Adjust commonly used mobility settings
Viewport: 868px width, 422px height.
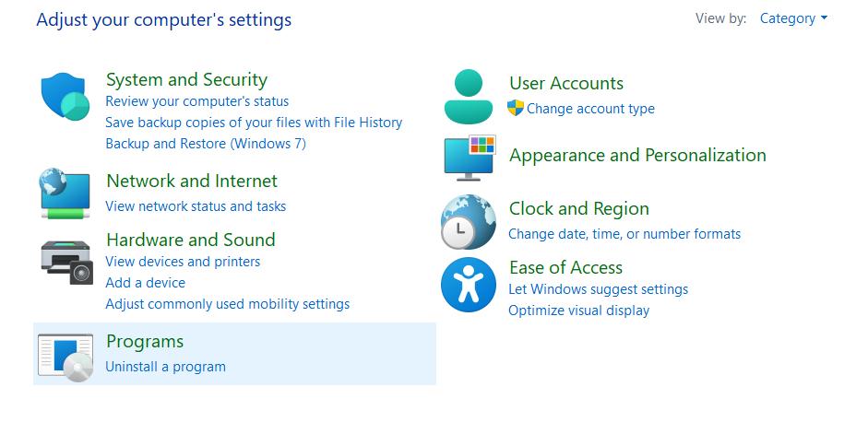(228, 304)
